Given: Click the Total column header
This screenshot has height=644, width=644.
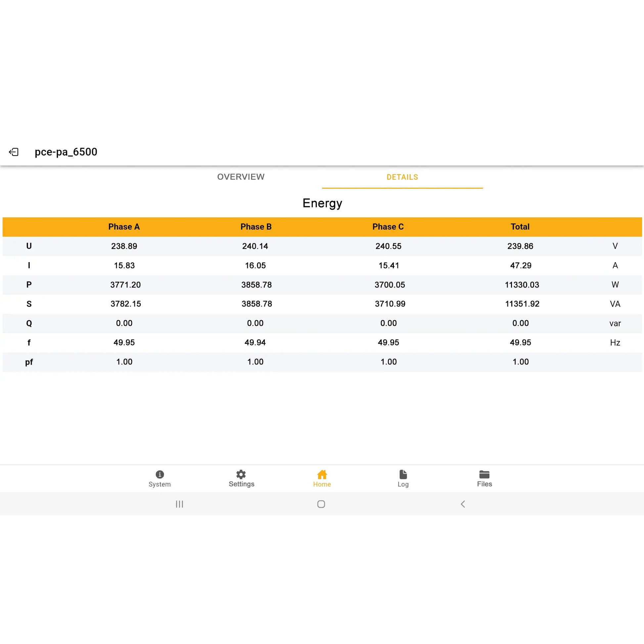Looking at the screenshot, I should 520,227.
